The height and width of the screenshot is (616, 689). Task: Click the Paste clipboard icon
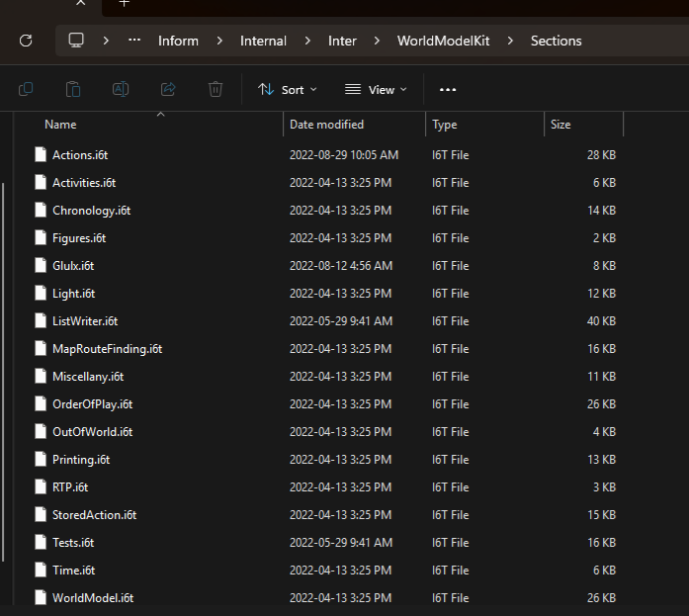pyautogui.click(x=73, y=89)
